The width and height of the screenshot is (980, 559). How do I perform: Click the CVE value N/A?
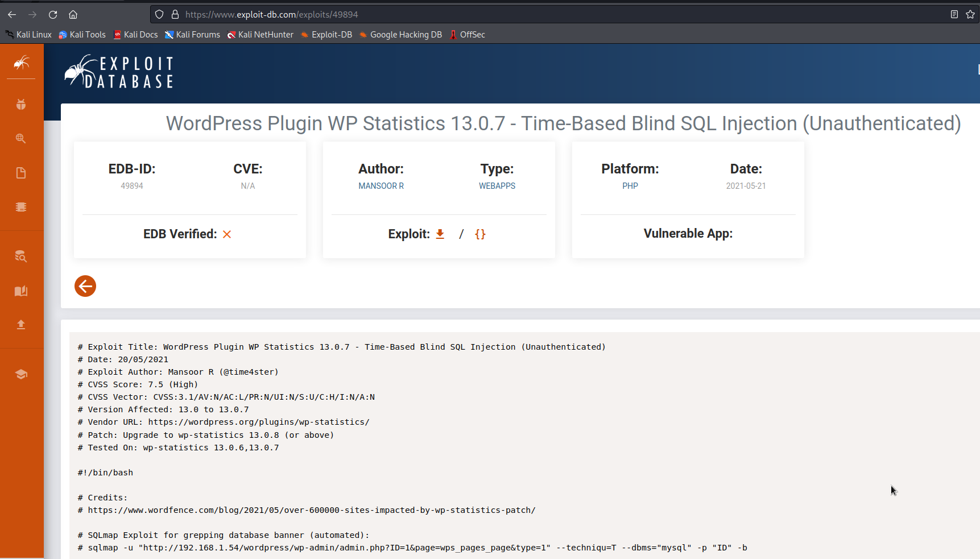(x=248, y=186)
